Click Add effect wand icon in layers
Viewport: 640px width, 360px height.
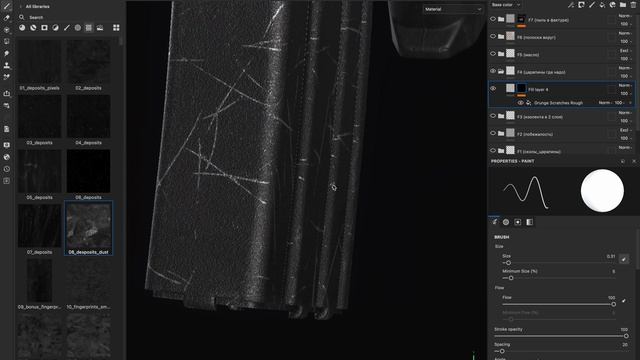(x=571, y=5)
